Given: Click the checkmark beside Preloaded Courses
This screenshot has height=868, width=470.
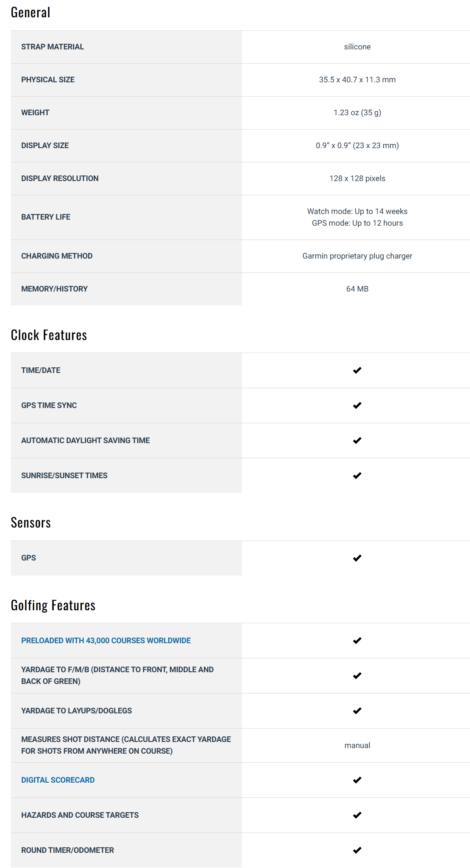Looking at the screenshot, I should pyautogui.click(x=357, y=641).
